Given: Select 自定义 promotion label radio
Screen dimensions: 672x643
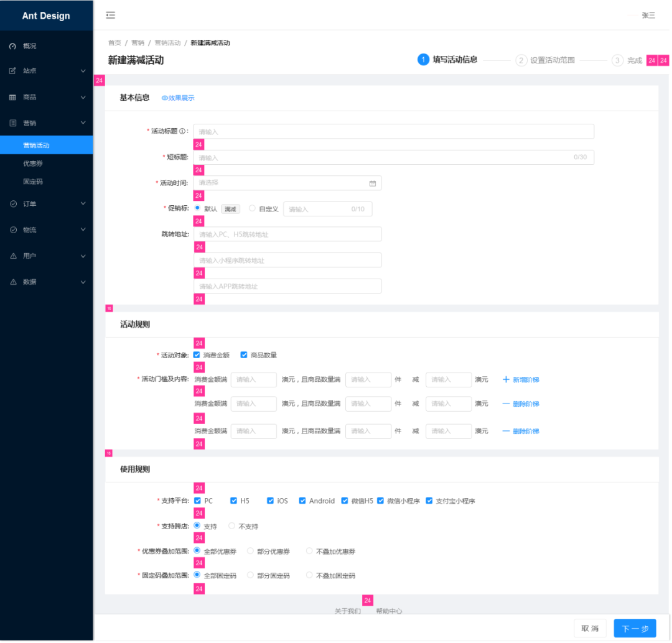Looking at the screenshot, I should (252, 208).
